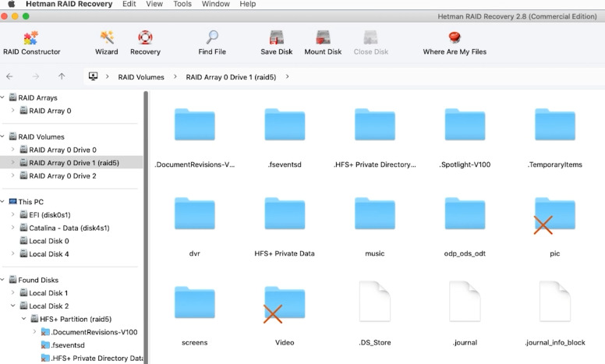Select the screens folder
Image resolution: width=605 pixels, height=364 pixels.
(x=194, y=302)
